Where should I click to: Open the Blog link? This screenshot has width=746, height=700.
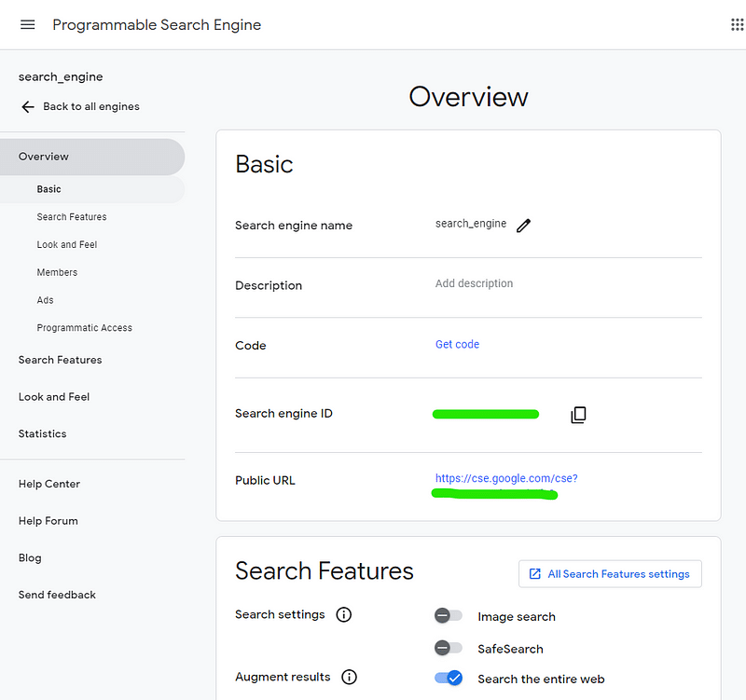click(30, 557)
